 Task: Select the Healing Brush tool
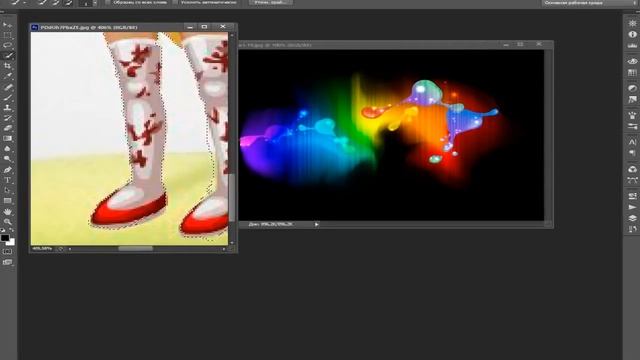[x=7, y=87]
